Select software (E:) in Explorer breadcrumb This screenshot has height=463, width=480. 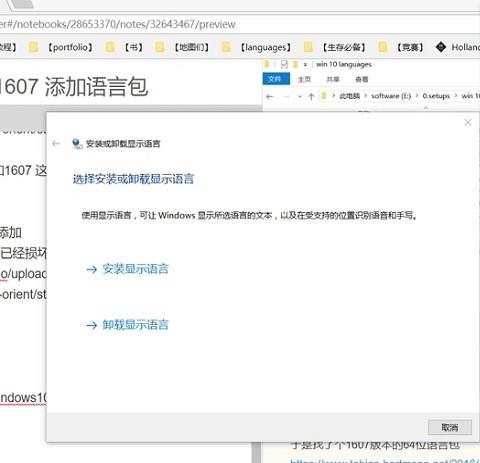click(391, 96)
